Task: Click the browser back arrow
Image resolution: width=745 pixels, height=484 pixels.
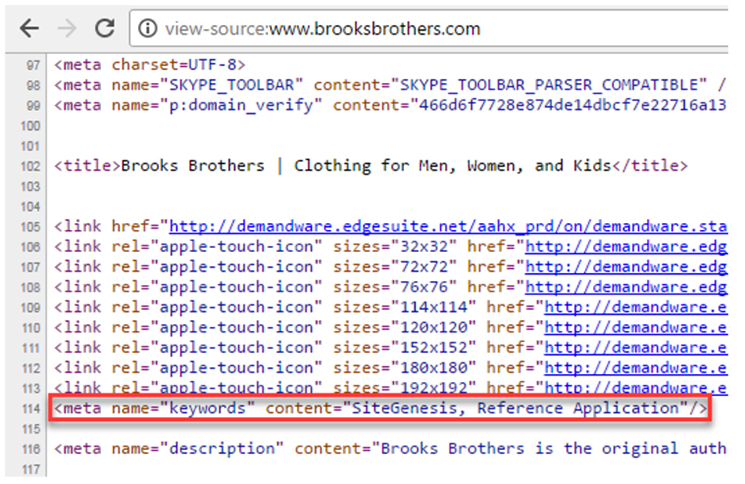Action: pos(29,28)
